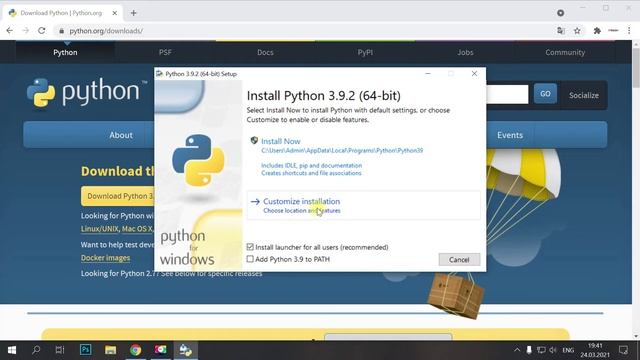Open a new browser tab
Screen dimensions: 640x360
click(x=133, y=13)
